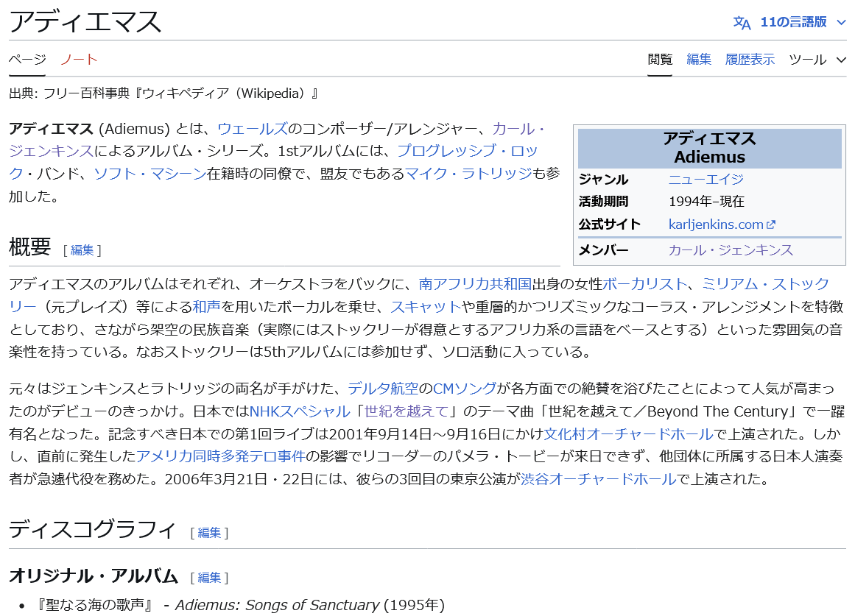Open the プログレッシブ・ロック link
Screen dimensions: 855x616
tap(468, 150)
